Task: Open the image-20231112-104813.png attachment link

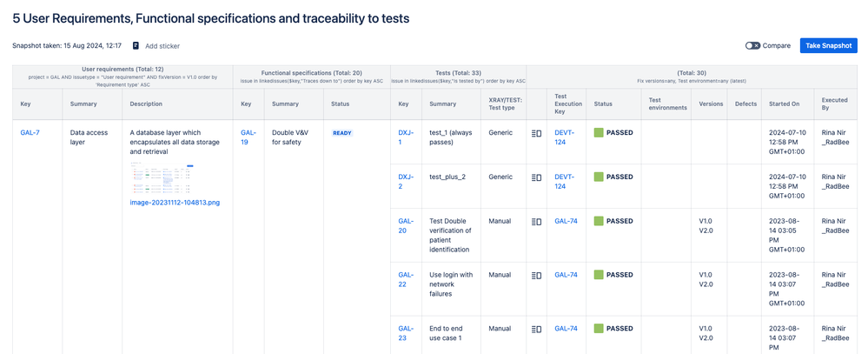Action: [x=175, y=203]
